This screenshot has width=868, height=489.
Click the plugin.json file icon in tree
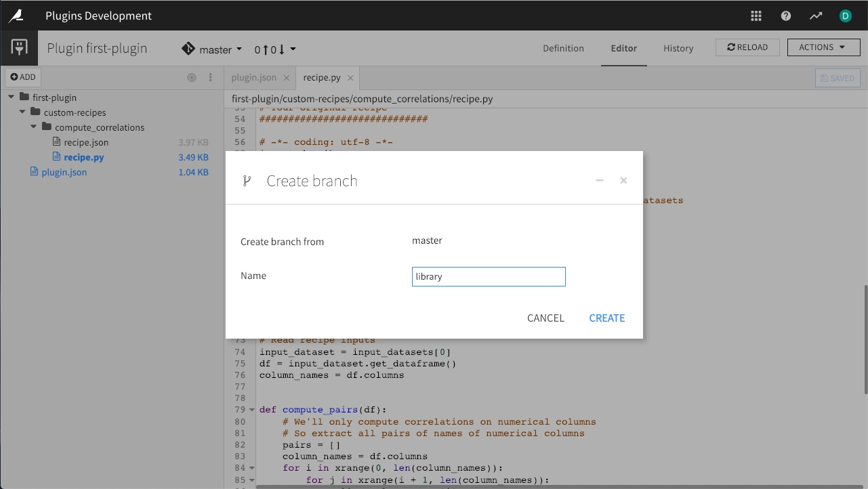[35, 172]
